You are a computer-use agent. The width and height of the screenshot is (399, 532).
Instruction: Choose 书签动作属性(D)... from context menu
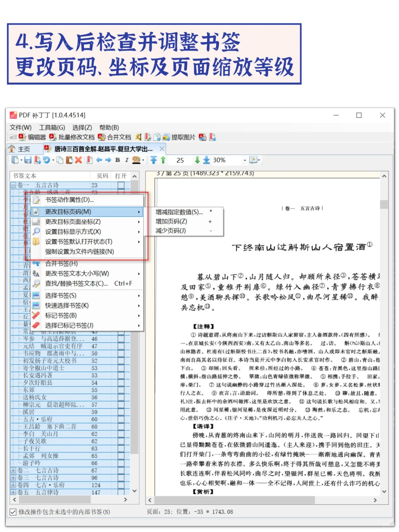87,200
